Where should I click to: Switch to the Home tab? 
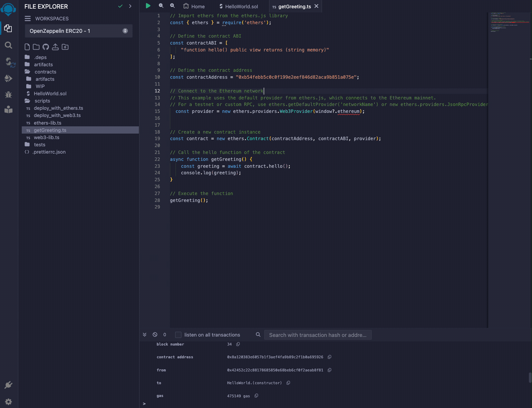(194, 7)
